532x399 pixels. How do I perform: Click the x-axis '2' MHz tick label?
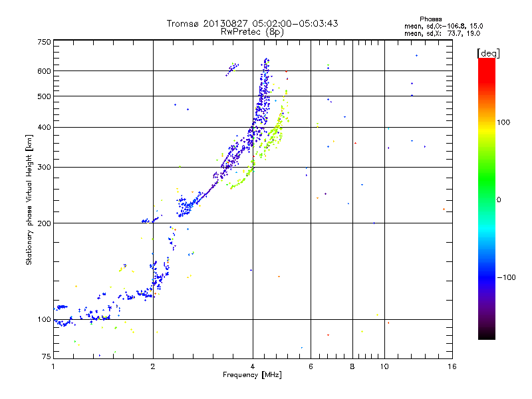tap(153, 366)
